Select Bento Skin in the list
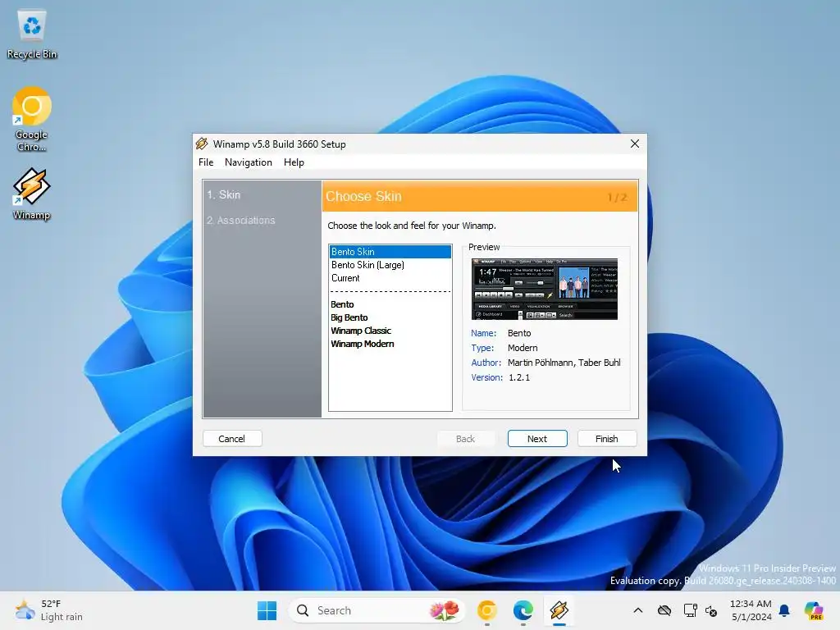Screen dimensions: 840x630 [x=390, y=252]
